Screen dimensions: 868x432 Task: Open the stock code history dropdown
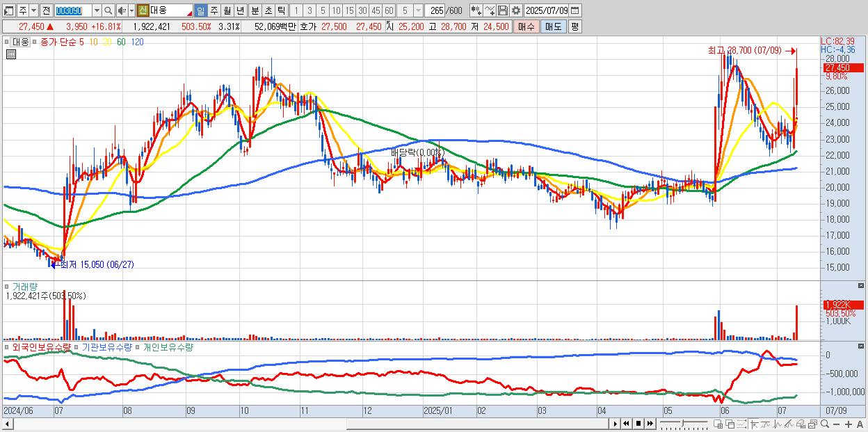point(97,10)
